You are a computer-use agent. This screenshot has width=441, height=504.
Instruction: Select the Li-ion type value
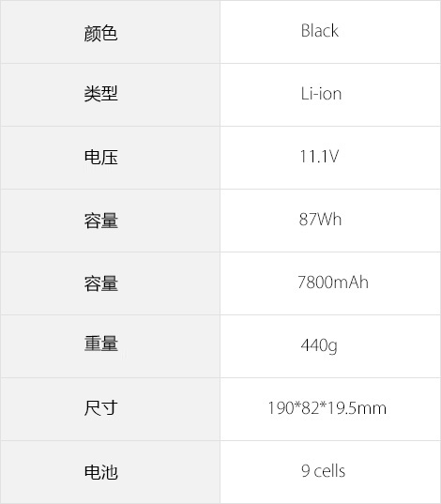point(330,95)
